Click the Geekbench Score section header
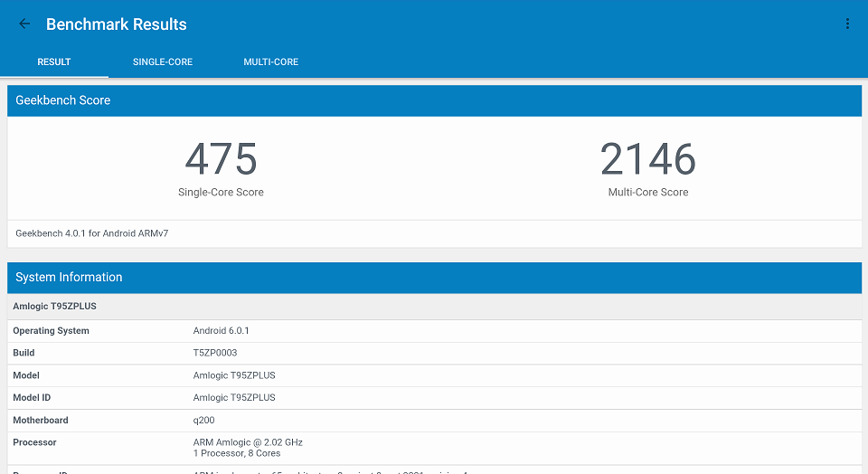The width and height of the screenshot is (868, 474). coord(435,100)
